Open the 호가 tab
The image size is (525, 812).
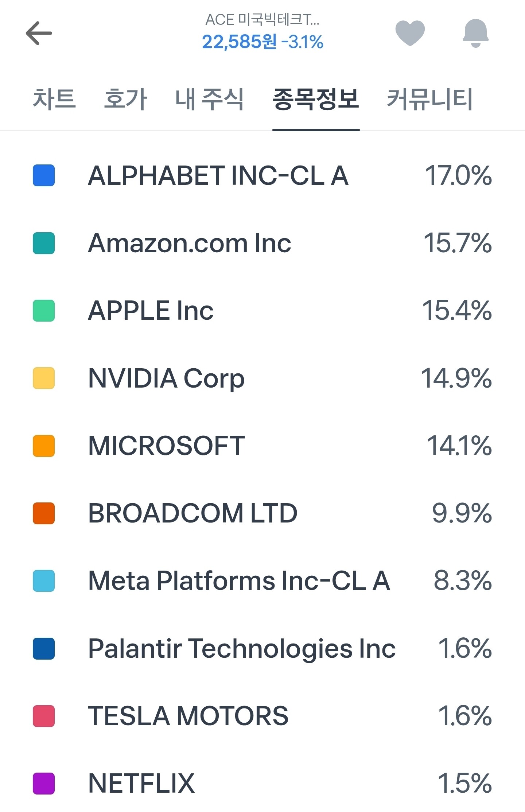(125, 99)
